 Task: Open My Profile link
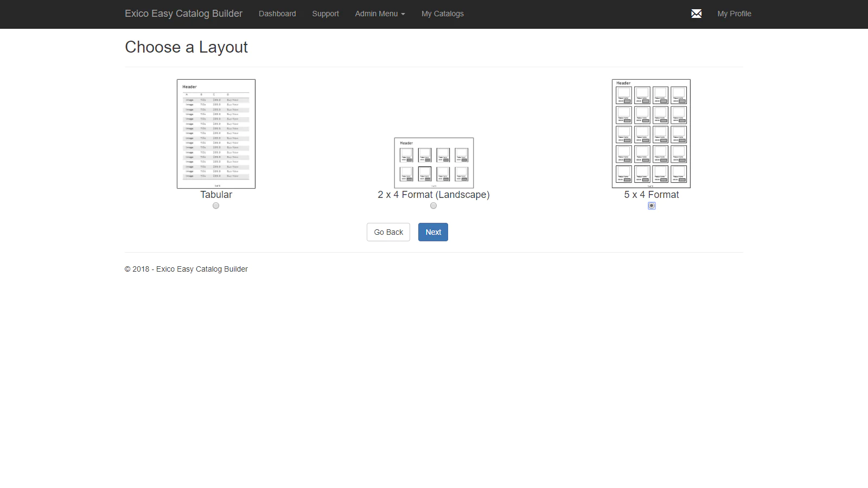[x=734, y=14]
